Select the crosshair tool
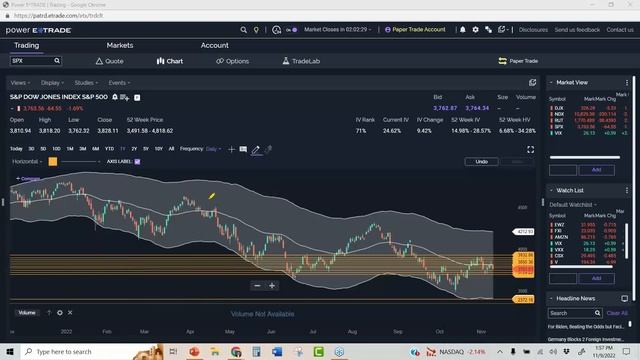Viewport: 640px width, 360px height. point(231,149)
